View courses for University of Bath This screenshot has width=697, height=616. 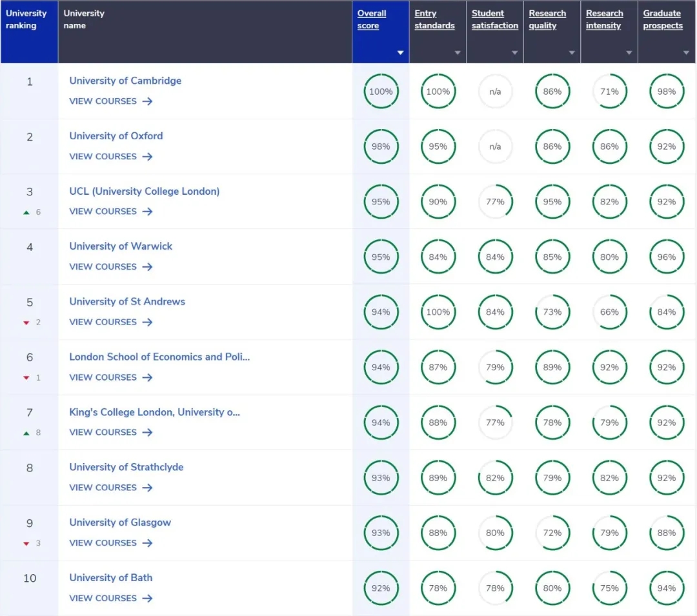(111, 599)
